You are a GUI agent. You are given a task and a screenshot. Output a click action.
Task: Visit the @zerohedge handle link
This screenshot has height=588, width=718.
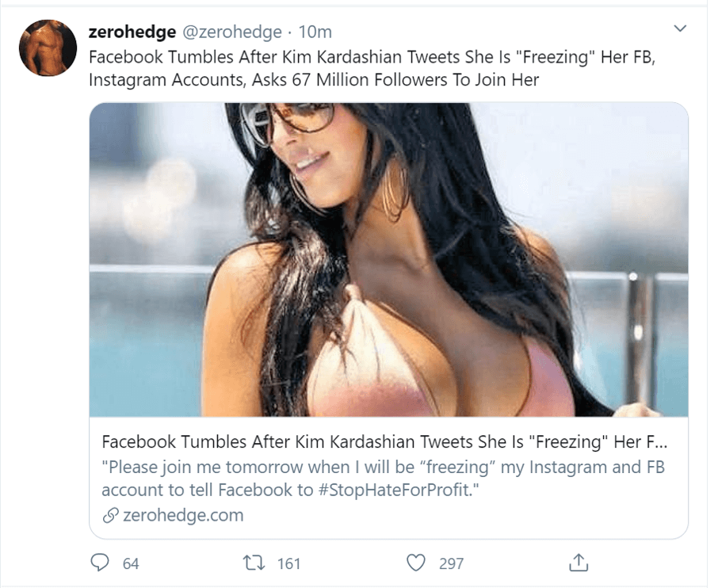coord(232,32)
